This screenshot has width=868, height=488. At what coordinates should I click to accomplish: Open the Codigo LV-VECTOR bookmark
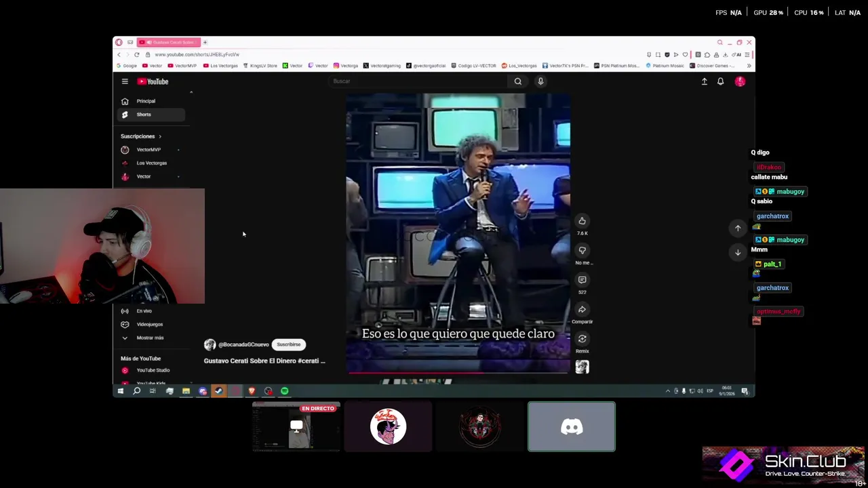pyautogui.click(x=473, y=66)
